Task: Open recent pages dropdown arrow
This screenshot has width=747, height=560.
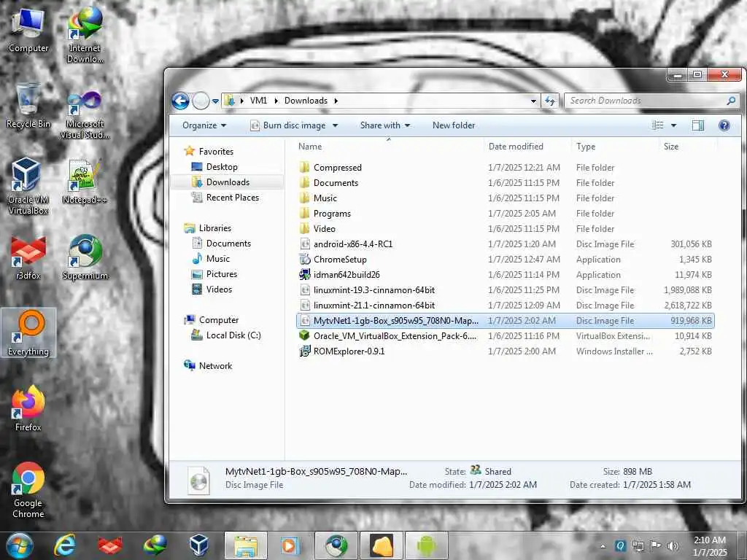Action: pyautogui.click(x=215, y=101)
